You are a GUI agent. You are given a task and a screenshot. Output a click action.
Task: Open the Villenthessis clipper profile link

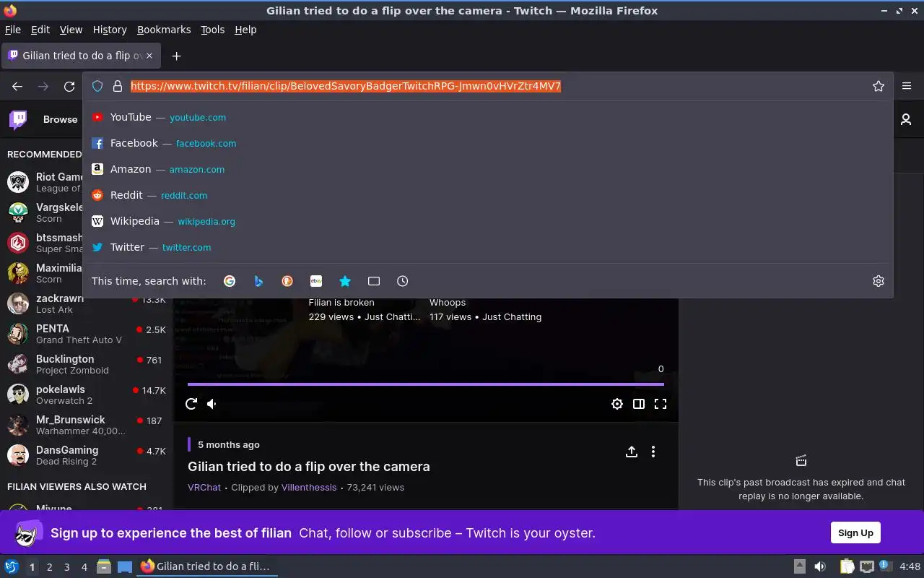(x=309, y=487)
